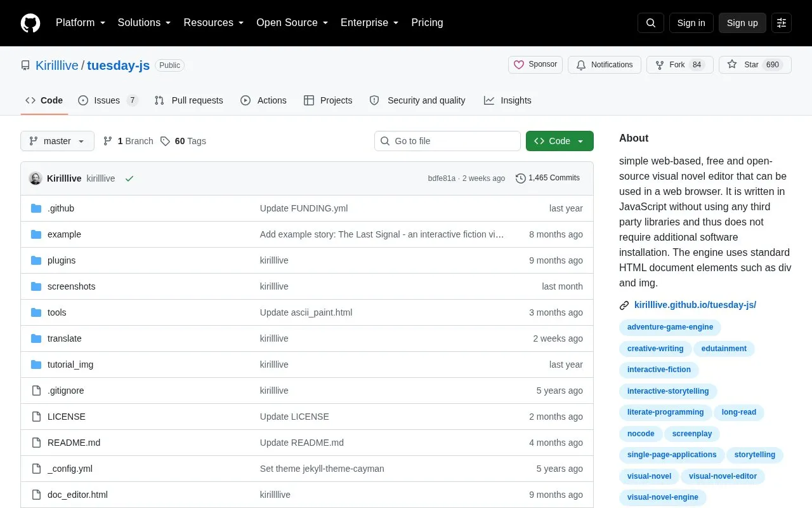Open kirilllive.github.io/tuesday-js/ website link
The width and height of the screenshot is (812, 508).
click(x=695, y=305)
